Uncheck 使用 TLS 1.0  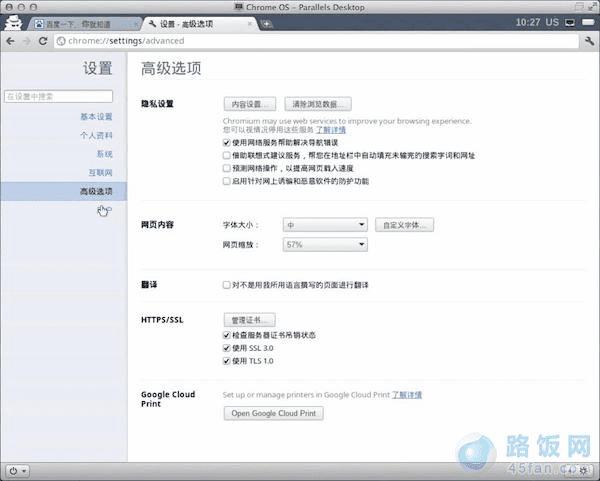227,361
